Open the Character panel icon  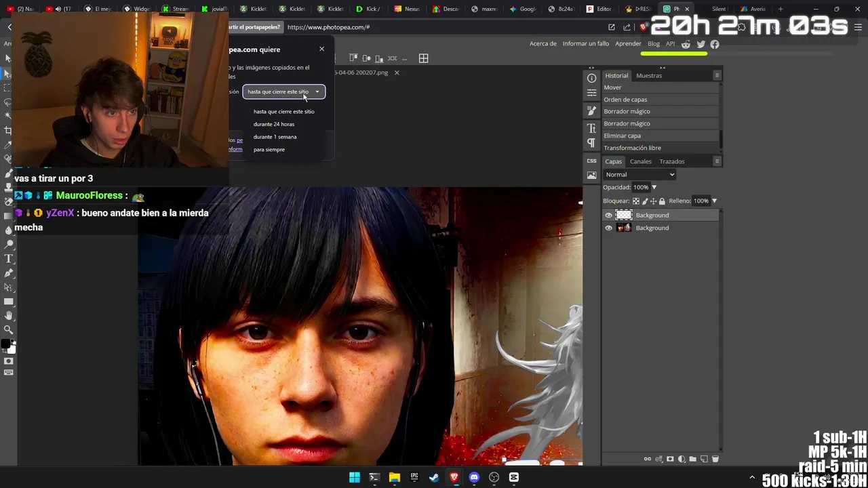point(591,128)
